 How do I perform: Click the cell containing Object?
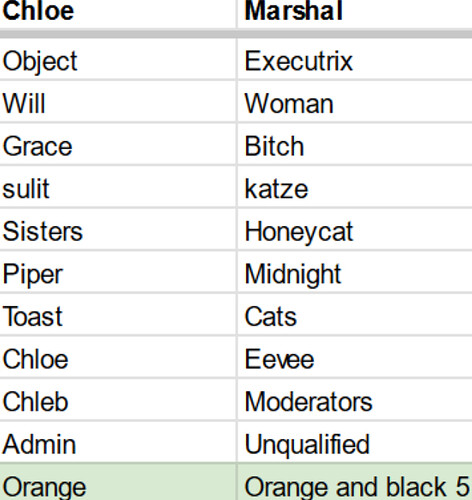(x=118, y=59)
